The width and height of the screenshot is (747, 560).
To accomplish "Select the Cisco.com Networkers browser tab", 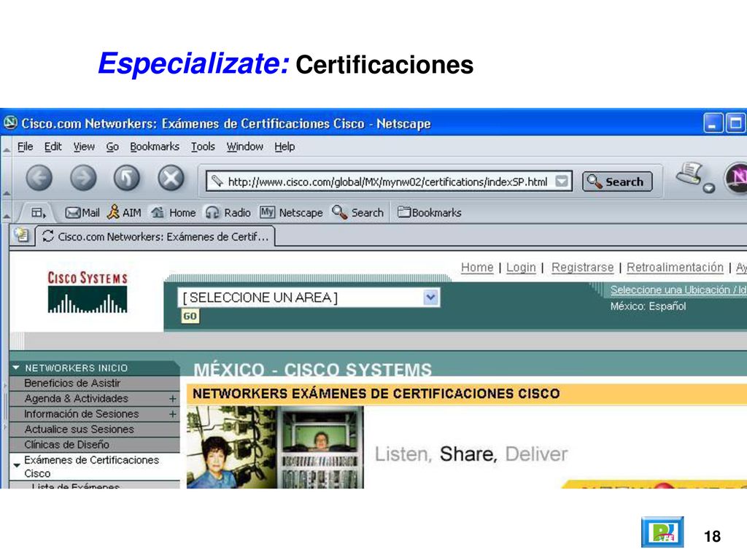I will [x=155, y=236].
